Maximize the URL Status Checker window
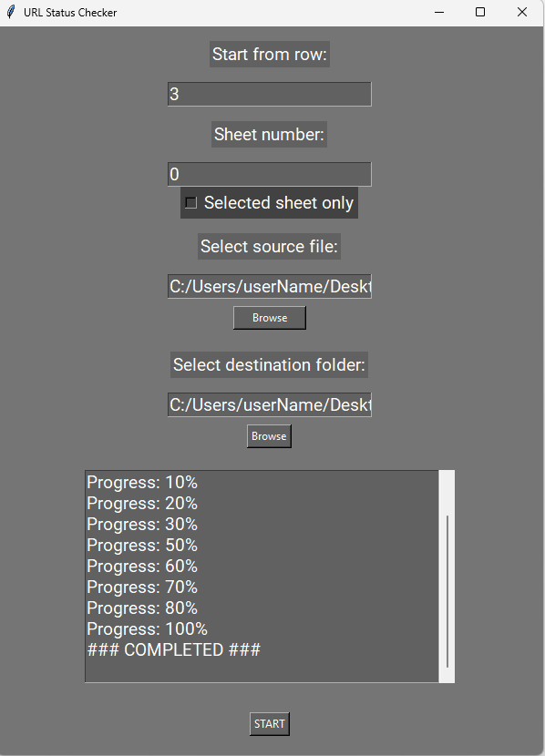The image size is (545, 756). pyautogui.click(x=480, y=12)
